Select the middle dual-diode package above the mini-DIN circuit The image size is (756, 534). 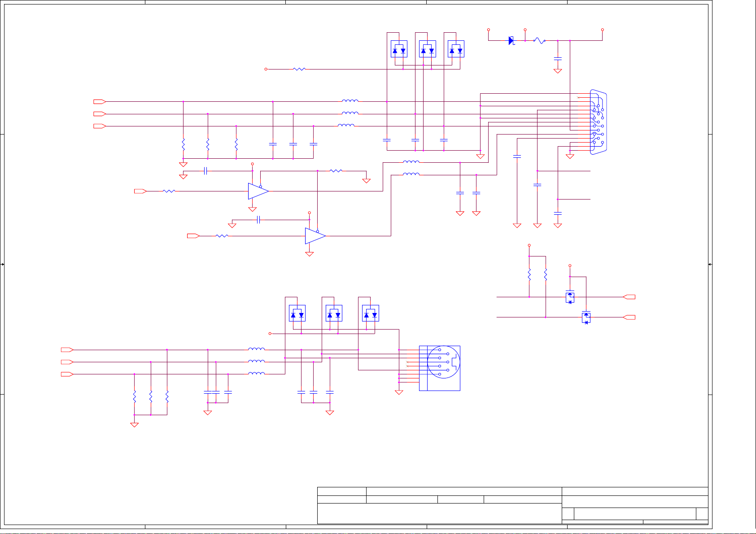(x=334, y=313)
